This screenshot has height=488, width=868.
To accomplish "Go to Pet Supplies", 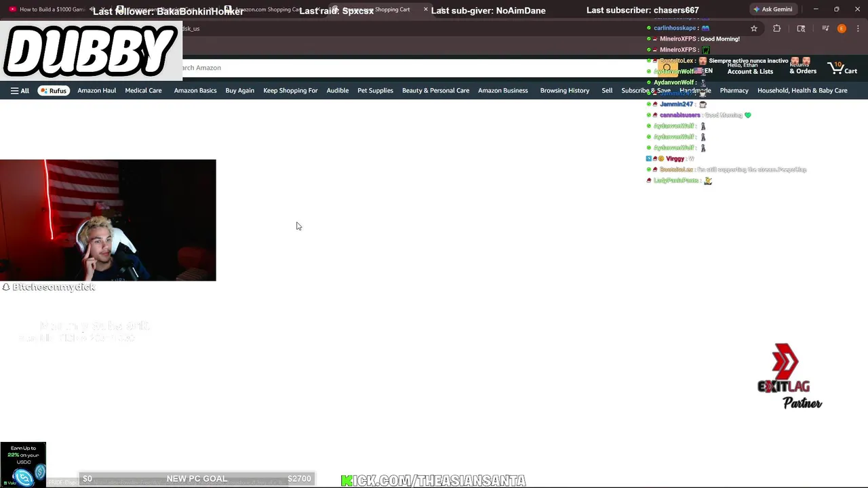I will 375,90.
